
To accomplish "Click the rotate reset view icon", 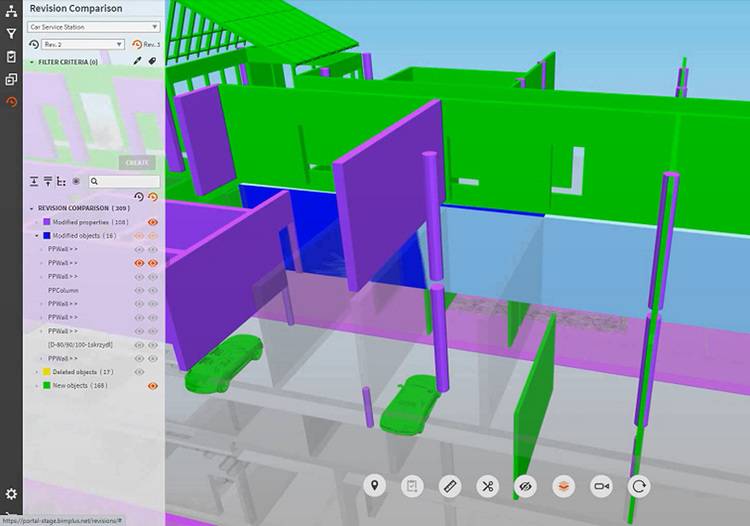I will 639,487.
